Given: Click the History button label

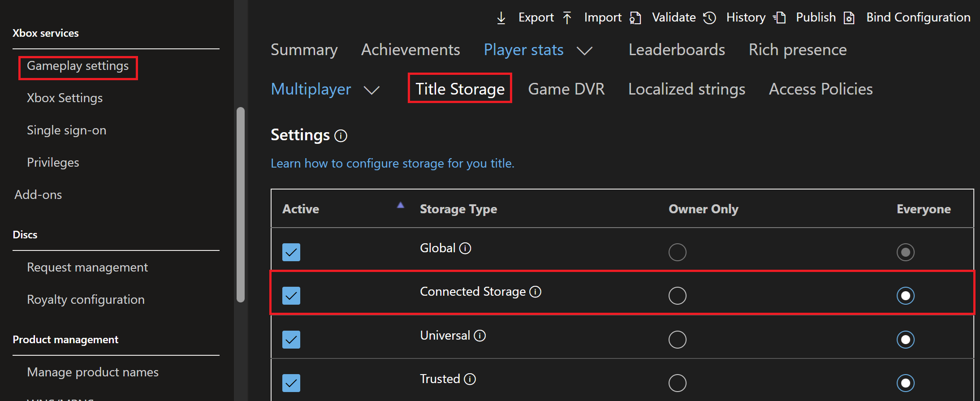Looking at the screenshot, I should [x=746, y=17].
